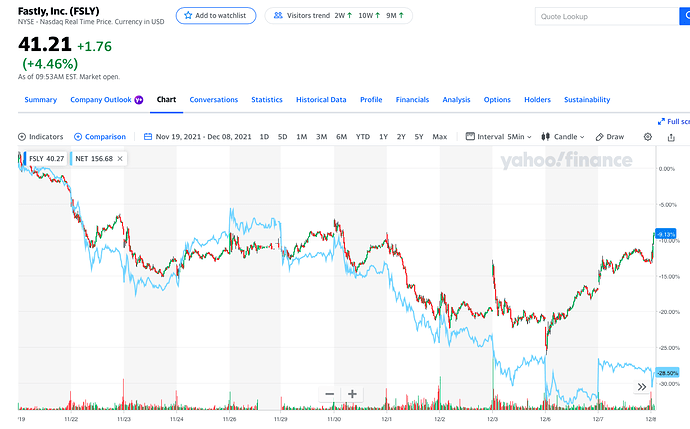690x429 pixels.
Task: Open Full screen chart view
Action: pyautogui.click(x=673, y=121)
